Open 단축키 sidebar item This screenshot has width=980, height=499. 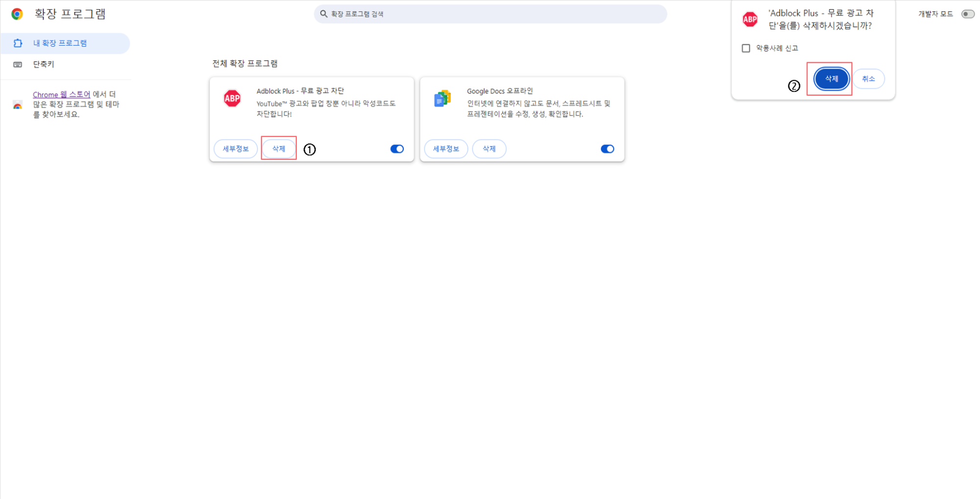pos(44,65)
